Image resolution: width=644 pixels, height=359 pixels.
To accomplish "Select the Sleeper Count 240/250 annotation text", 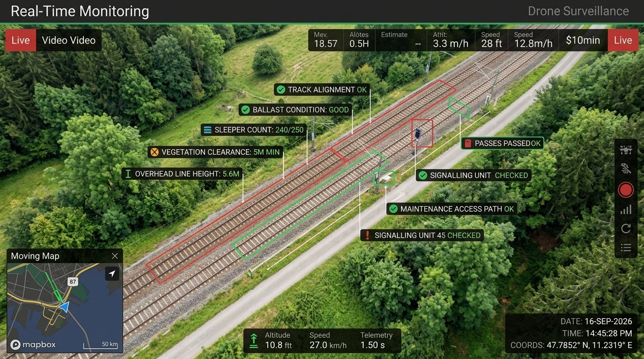I will (x=259, y=130).
